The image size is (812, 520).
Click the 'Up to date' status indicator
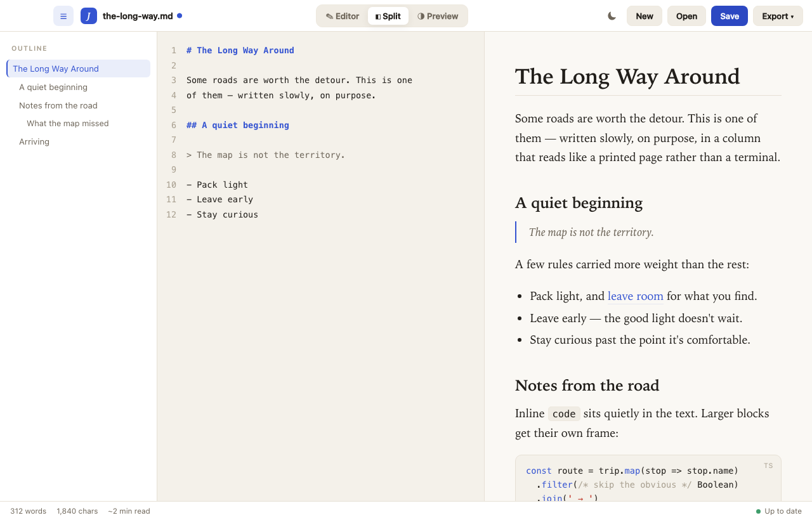779,511
